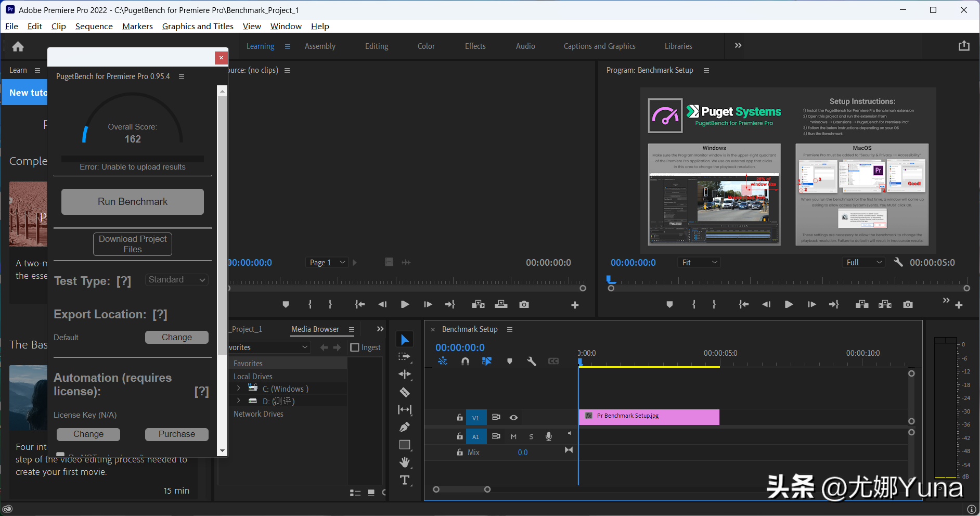Click Overwrite button in Source monitor
This screenshot has width=980, height=516.
501,304
